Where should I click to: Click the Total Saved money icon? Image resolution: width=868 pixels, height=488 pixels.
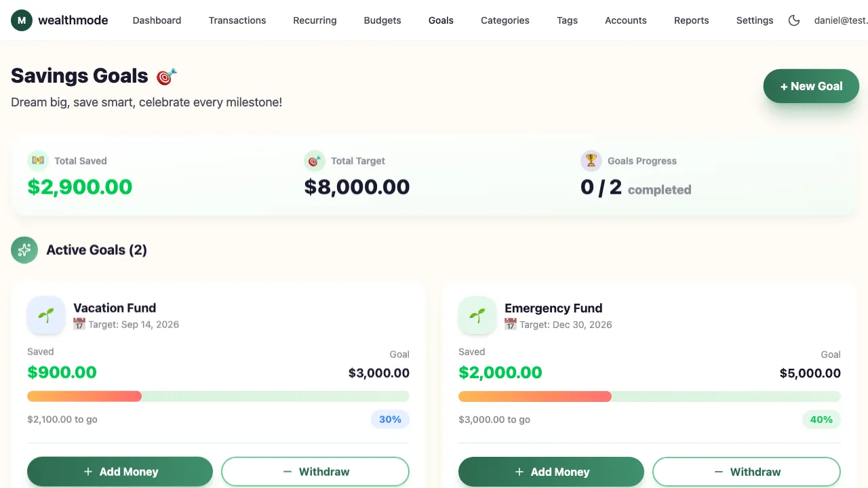pyautogui.click(x=38, y=161)
